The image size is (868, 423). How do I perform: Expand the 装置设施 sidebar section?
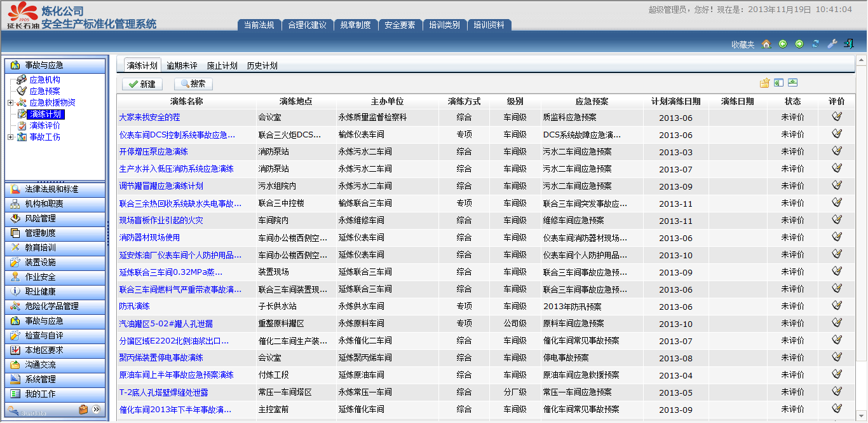tap(55, 263)
